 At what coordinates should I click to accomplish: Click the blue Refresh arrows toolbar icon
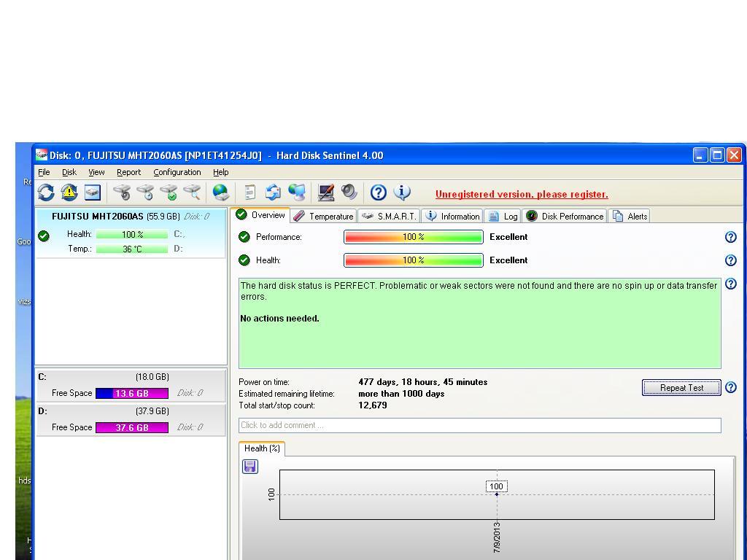(46, 192)
